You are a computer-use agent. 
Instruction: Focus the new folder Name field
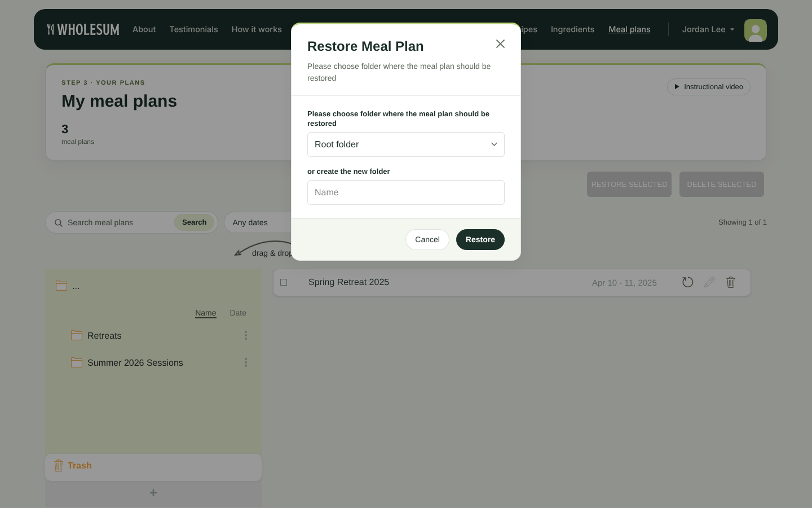406,192
